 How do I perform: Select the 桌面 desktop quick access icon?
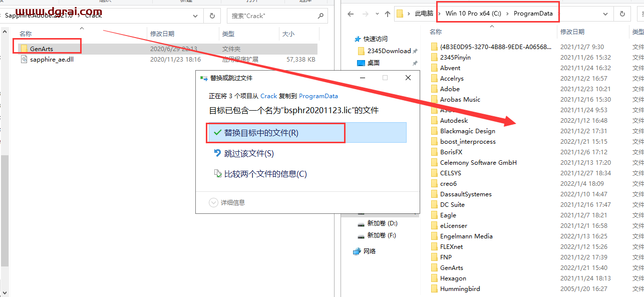click(361, 63)
